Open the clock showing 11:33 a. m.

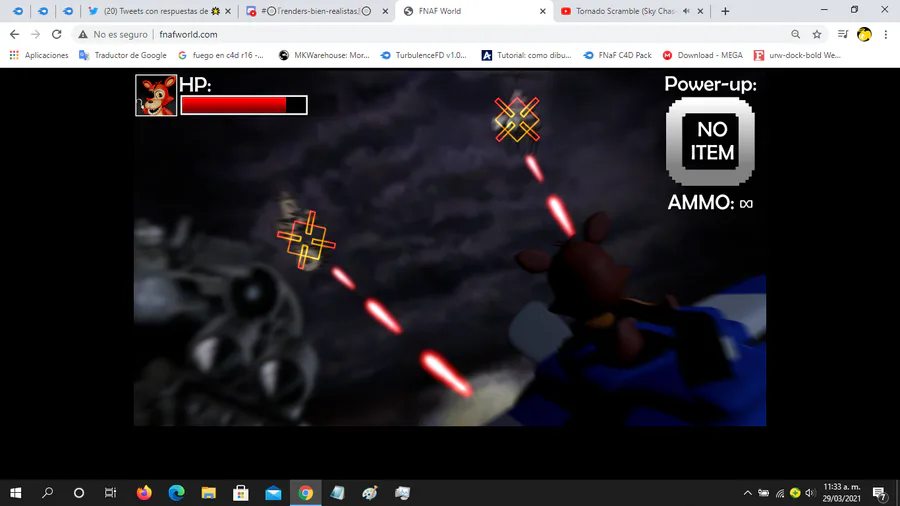[841, 493]
